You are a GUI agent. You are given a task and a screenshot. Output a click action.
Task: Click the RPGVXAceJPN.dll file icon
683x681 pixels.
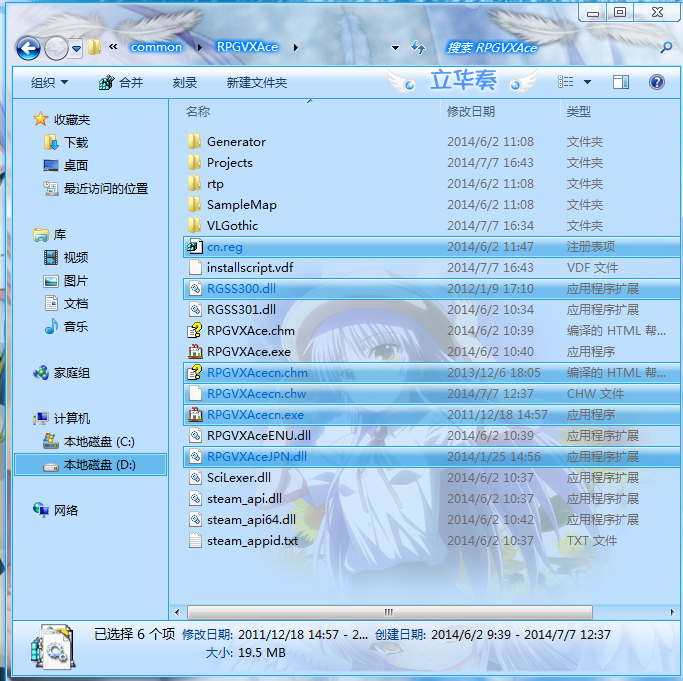point(195,456)
